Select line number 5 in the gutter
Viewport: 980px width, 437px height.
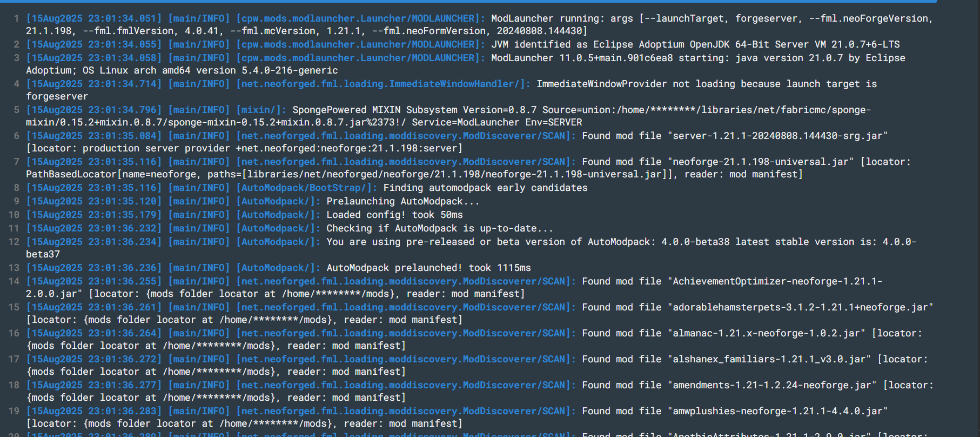coord(16,110)
